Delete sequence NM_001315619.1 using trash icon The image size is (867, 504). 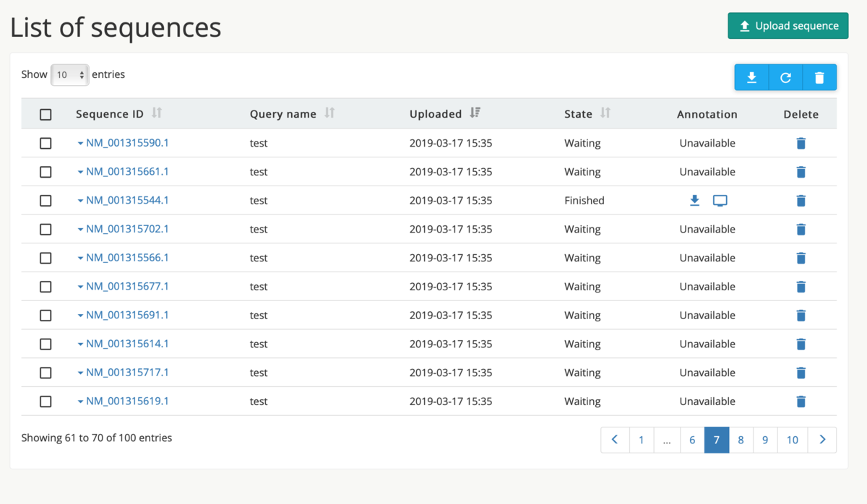point(801,401)
